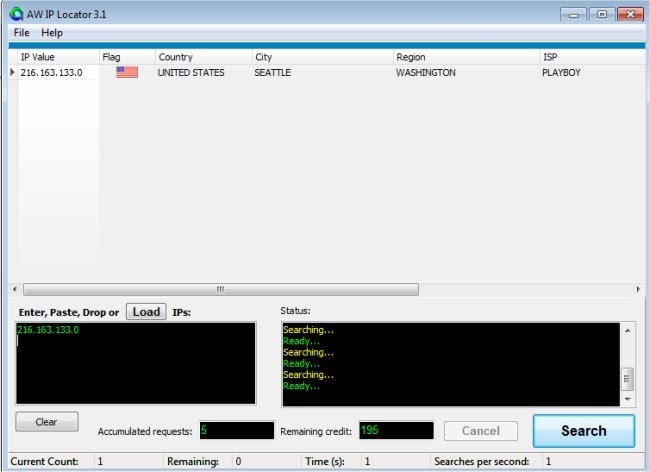Viewport: 650px width, 472px height.
Task: Click the Status log scroll up arrow
Action: pyautogui.click(x=628, y=330)
